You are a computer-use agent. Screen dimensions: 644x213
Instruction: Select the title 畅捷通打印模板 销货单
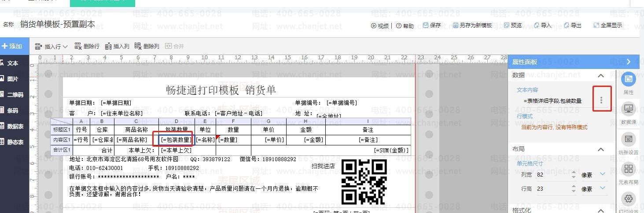(221, 90)
